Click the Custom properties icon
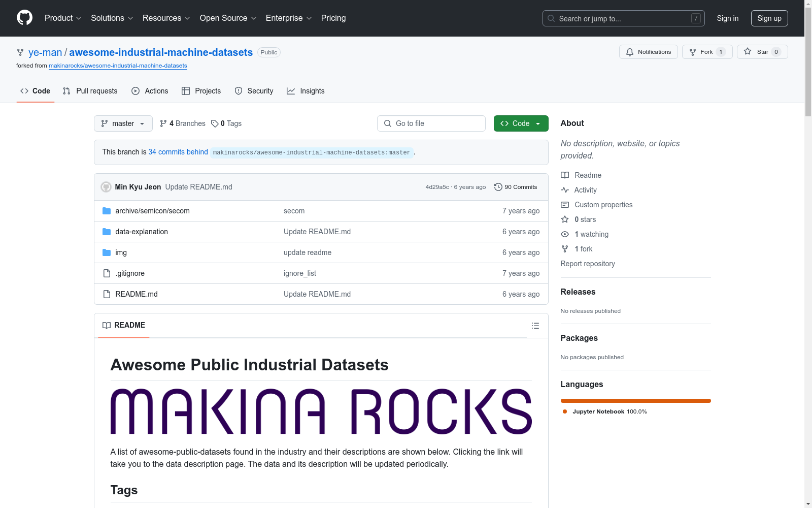The width and height of the screenshot is (812, 508). click(x=565, y=205)
